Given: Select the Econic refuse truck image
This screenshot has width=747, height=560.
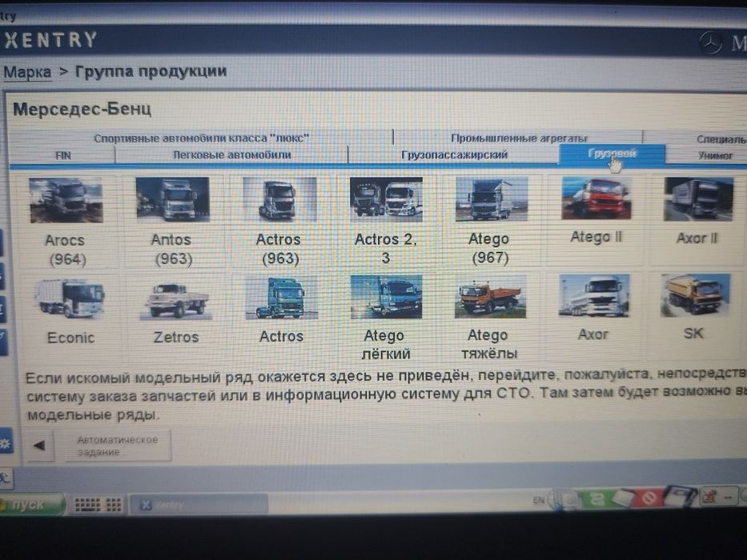Looking at the screenshot, I should (70, 298).
